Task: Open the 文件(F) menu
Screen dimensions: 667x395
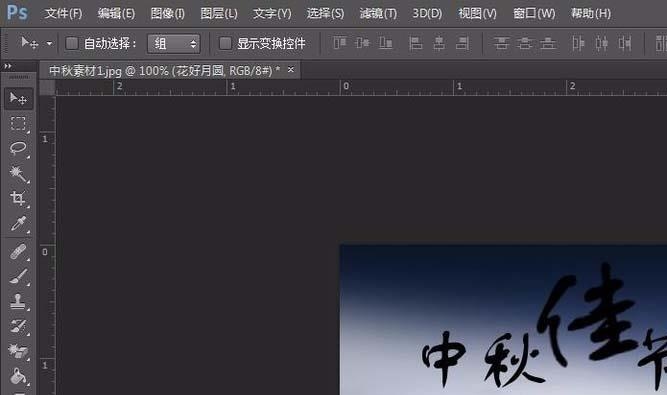Action: pos(63,14)
